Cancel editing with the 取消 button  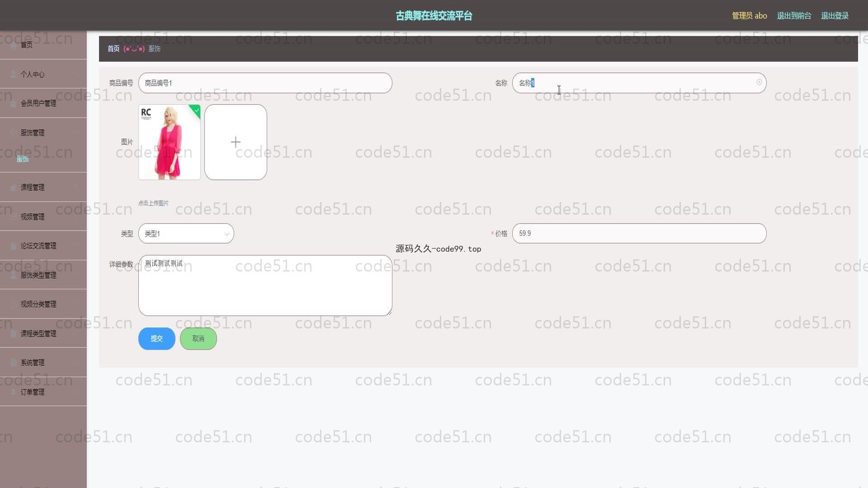(x=198, y=338)
